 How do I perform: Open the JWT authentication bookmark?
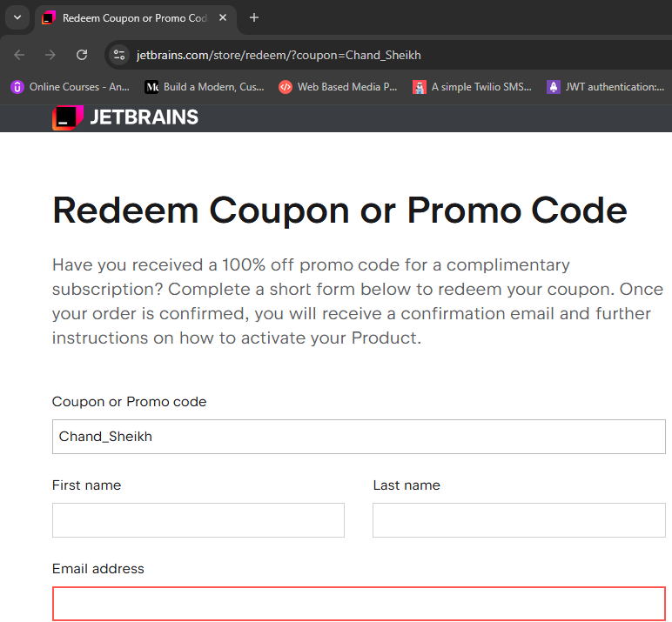605,87
